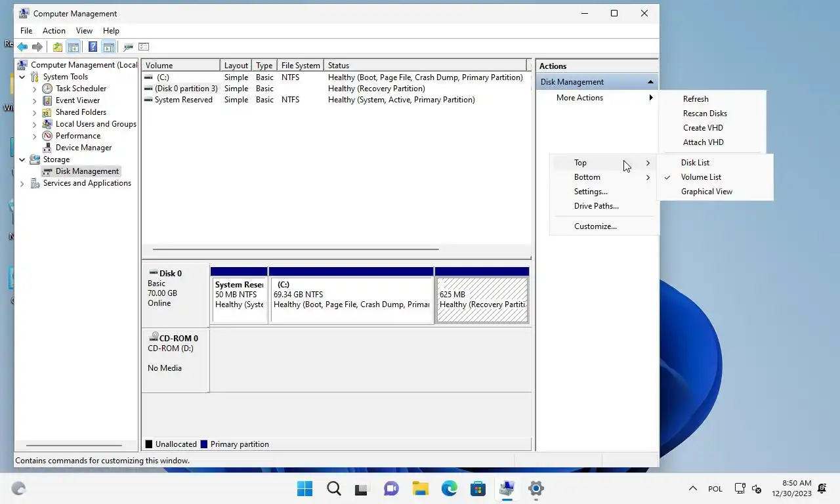The width and height of the screenshot is (840, 504).
Task: Select Graphical View for the top pane
Action: (x=715, y=192)
